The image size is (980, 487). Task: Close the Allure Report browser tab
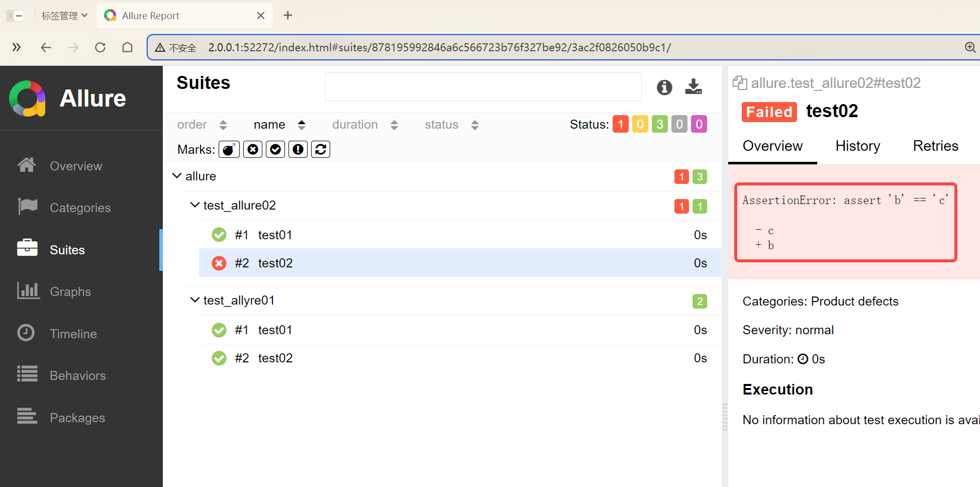pos(261,16)
